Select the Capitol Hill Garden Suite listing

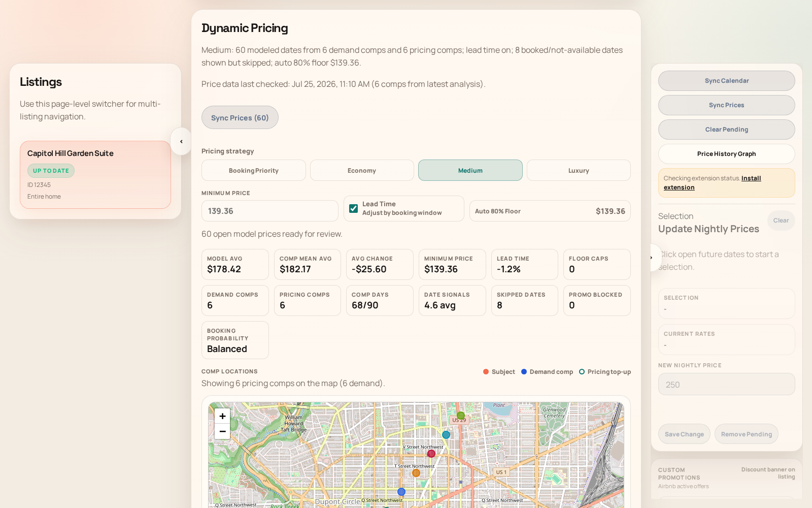point(95,175)
